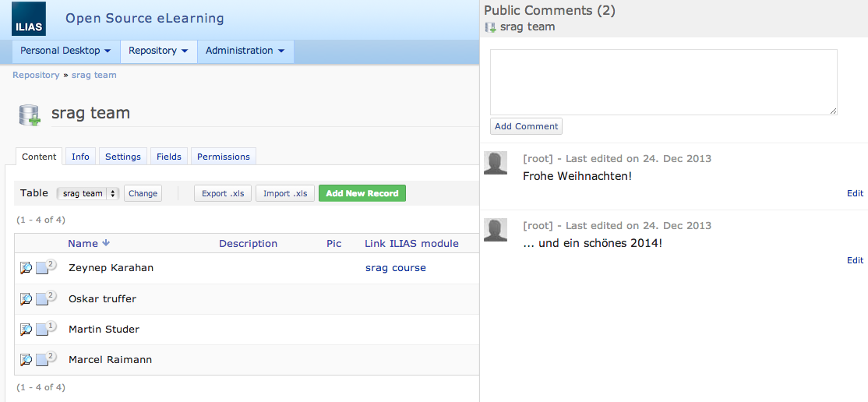Click the Add New Record button

362,193
